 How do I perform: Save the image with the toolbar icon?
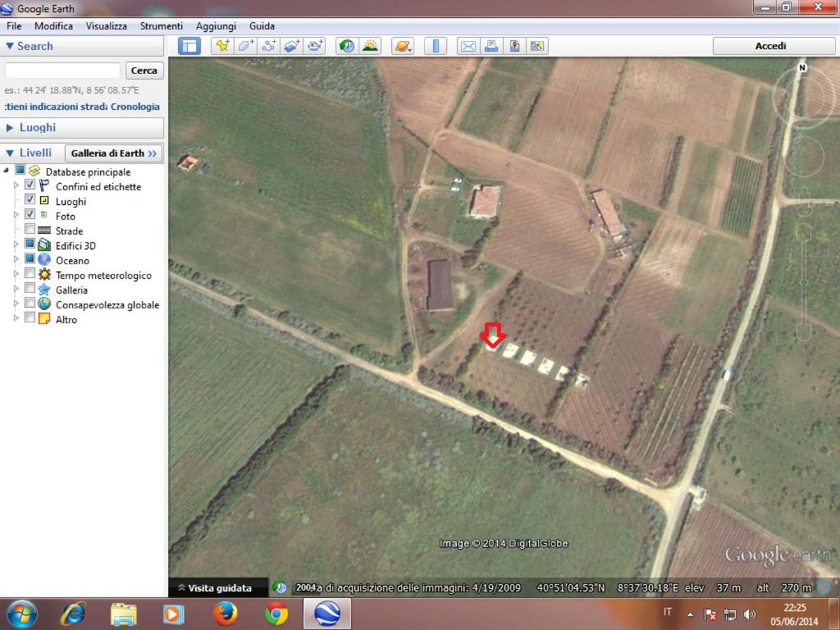point(514,46)
